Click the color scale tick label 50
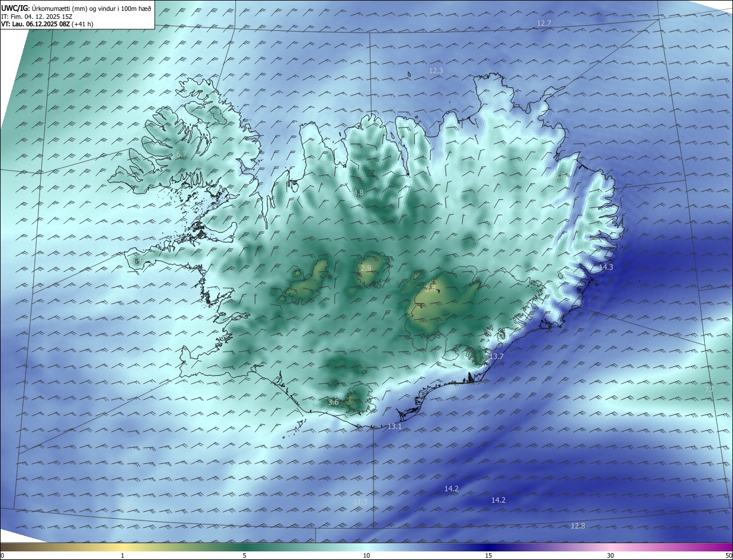 click(x=728, y=555)
